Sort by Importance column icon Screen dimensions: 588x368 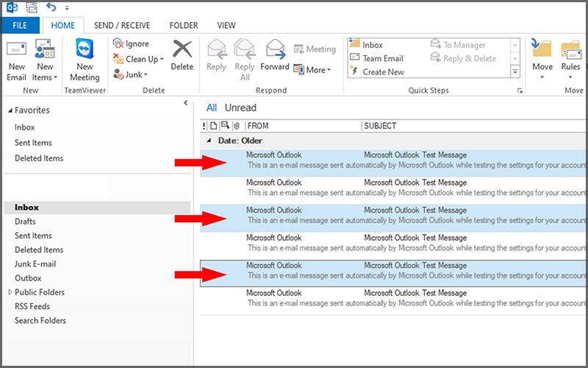pyautogui.click(x=204, y=126)
